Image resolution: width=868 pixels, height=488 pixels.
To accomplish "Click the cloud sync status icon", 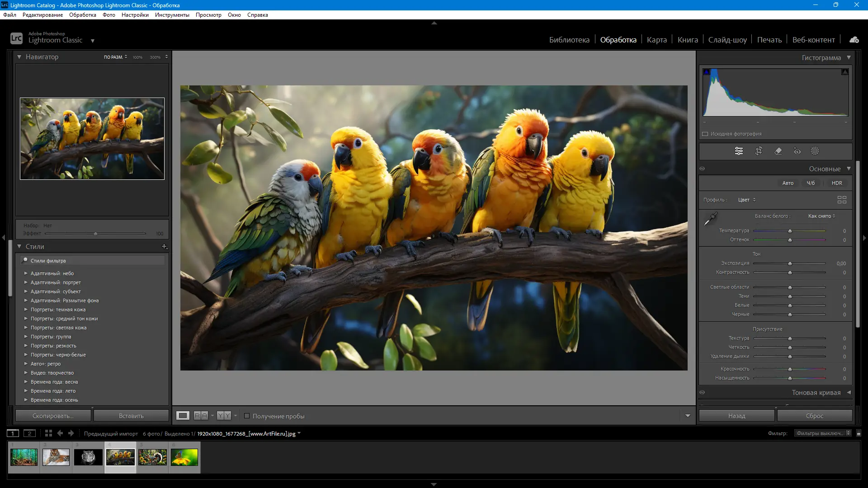I will tap(854, 40).
